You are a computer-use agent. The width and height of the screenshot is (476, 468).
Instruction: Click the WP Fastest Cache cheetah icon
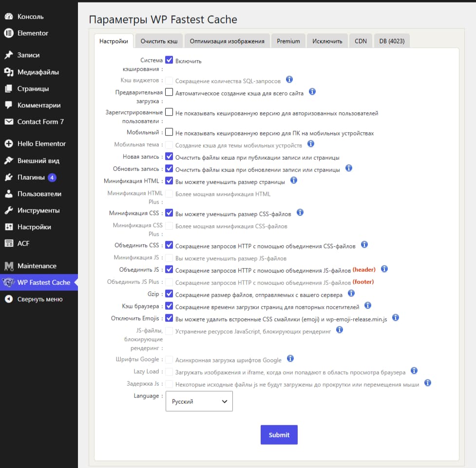coord(9,282)
